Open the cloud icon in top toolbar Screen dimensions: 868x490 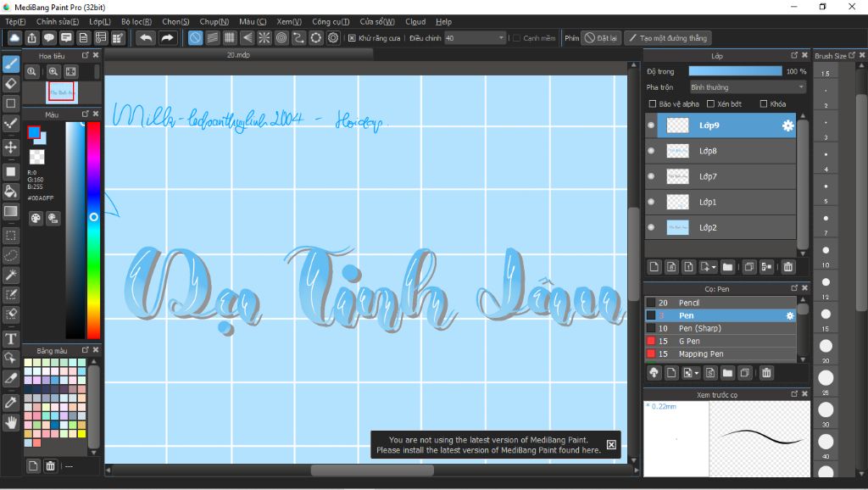tap(14, 38)
